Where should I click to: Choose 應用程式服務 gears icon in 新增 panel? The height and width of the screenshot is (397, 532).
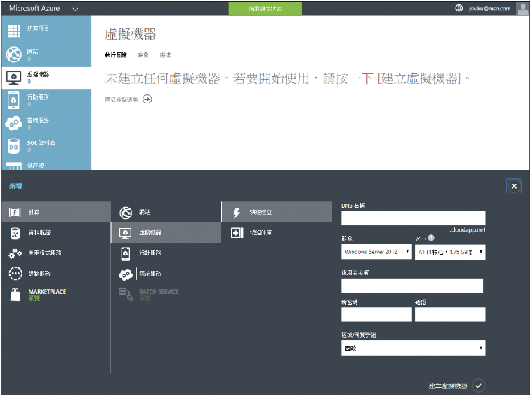pyautogui.click(x=15, y=253)
